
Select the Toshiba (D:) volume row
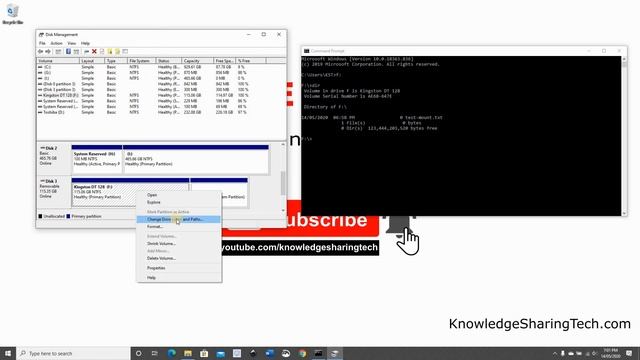pyautogui.click(x=151, y=112)
